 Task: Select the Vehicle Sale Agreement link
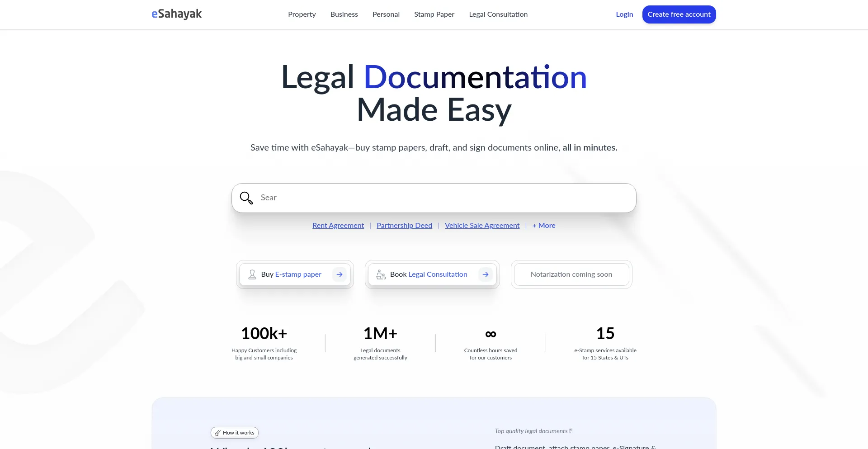(482, 226)
